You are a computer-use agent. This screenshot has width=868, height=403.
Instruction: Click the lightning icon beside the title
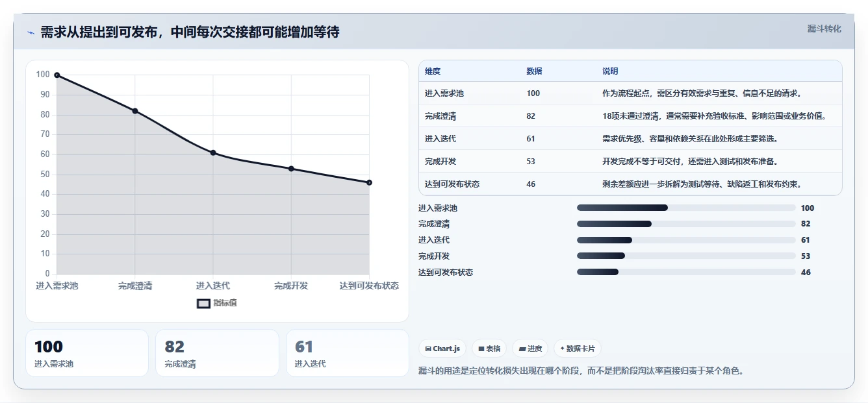click(31, 33)
